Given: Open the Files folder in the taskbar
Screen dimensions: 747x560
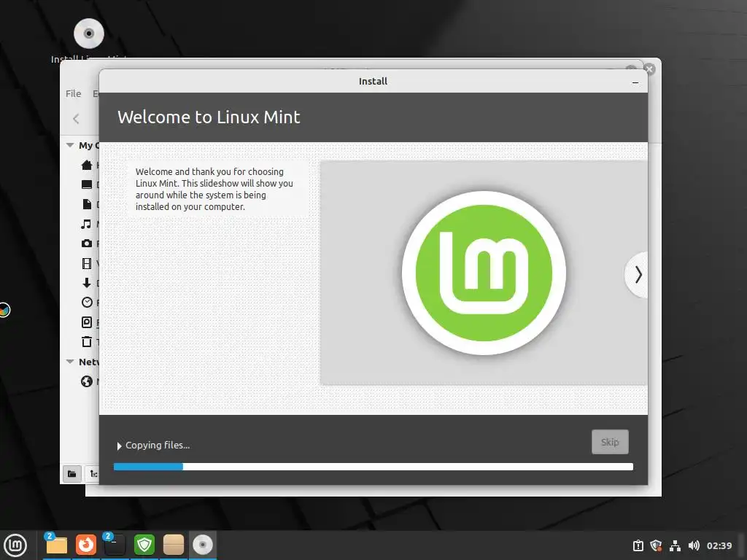Looking at the screenshot, I should point(57,545).
